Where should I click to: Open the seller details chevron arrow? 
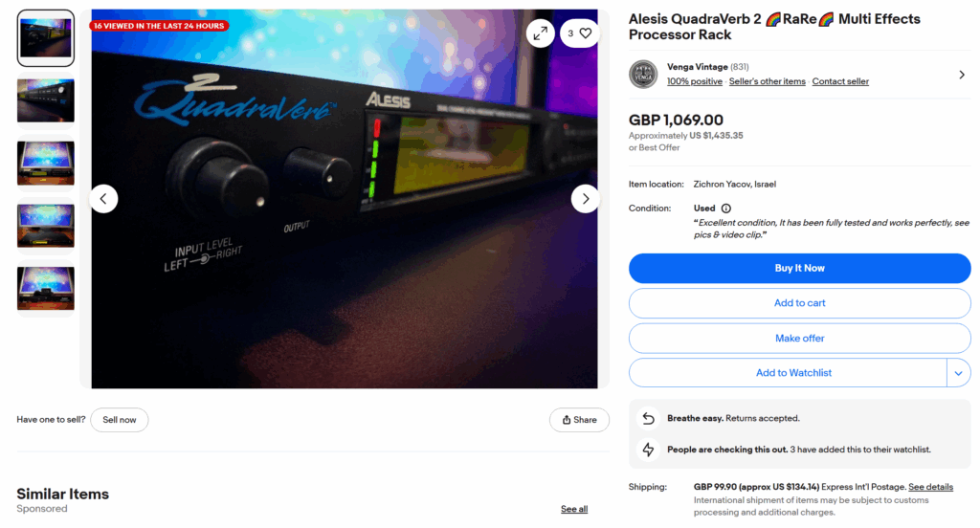(x=961, y=75)
